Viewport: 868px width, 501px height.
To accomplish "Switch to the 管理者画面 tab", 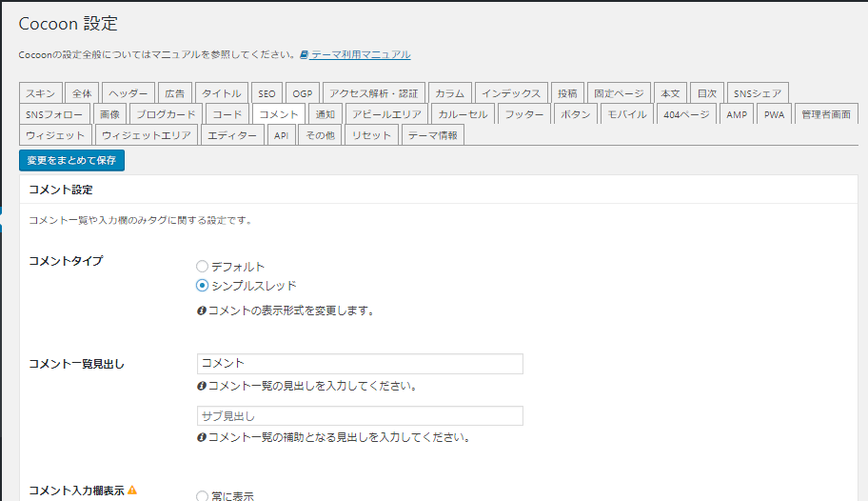I will click(x=825, y=114).
